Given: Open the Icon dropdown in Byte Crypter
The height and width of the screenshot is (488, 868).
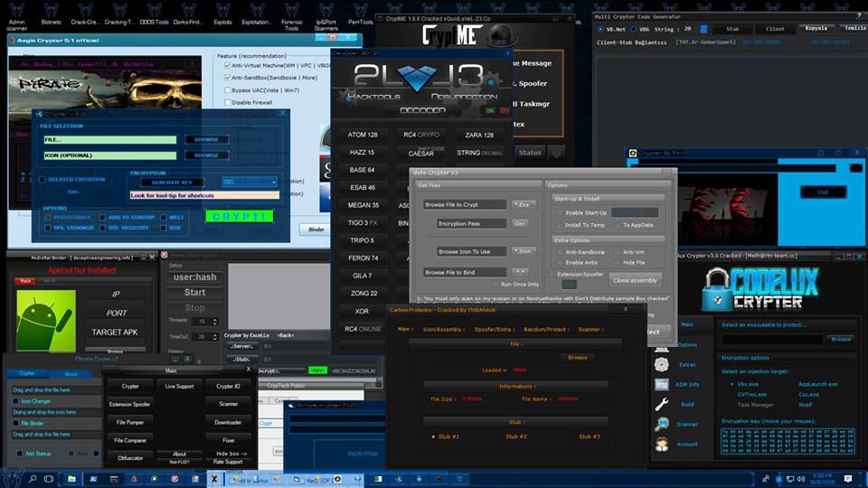Looking at the screenshot, I should coord(524,251).
